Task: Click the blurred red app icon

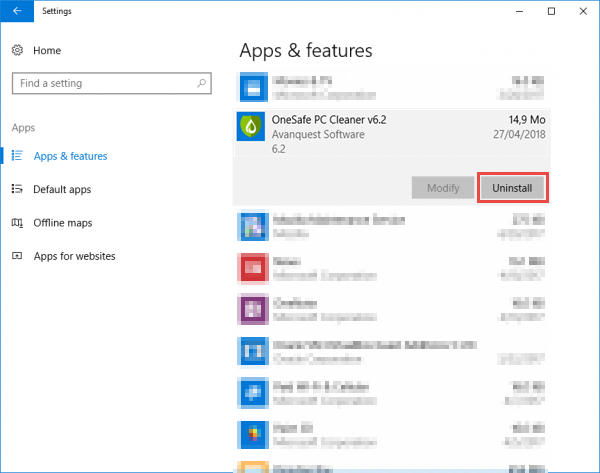Action: click(x=253, y=268)
